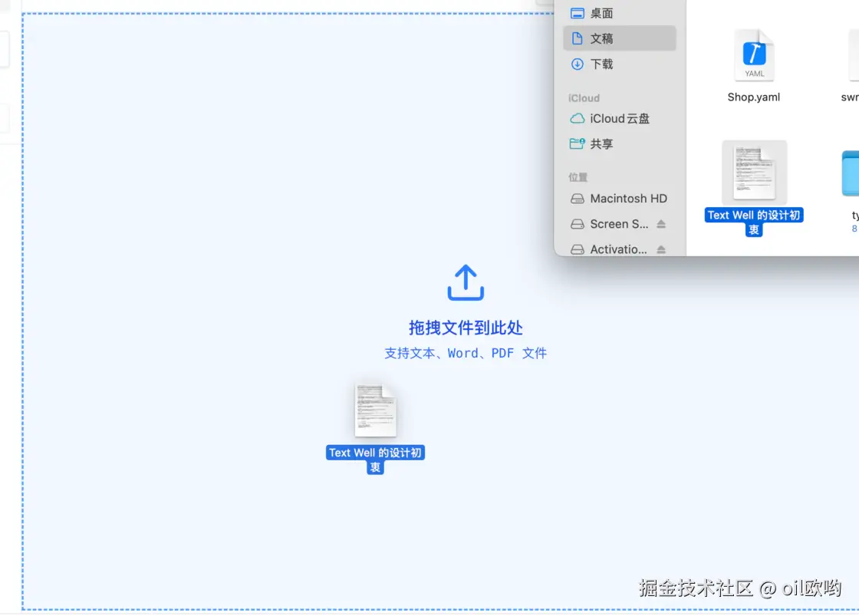Click the Activatio... disk entry
This screenshot has width=859, height=616.
coord(620,249)
